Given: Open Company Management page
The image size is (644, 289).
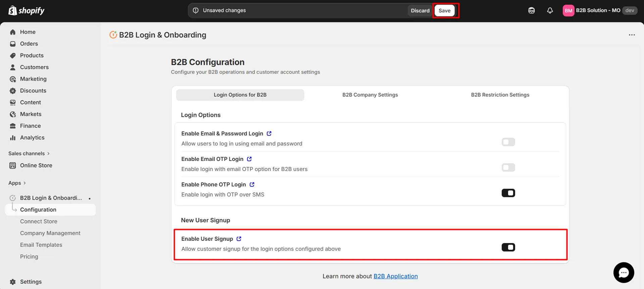Looking at the screenshot, I should 50,233.
